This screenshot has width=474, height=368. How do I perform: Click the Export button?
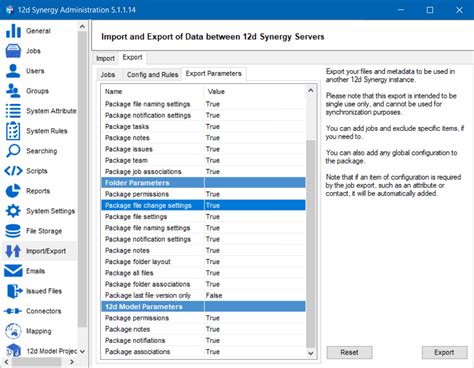444,352
